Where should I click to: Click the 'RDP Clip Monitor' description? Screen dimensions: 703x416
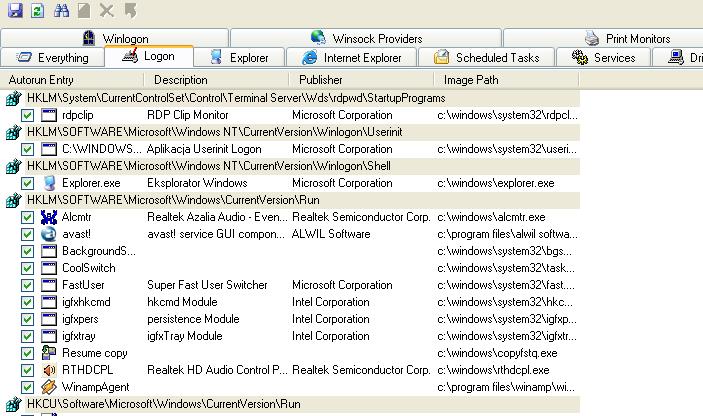point(188,115)
